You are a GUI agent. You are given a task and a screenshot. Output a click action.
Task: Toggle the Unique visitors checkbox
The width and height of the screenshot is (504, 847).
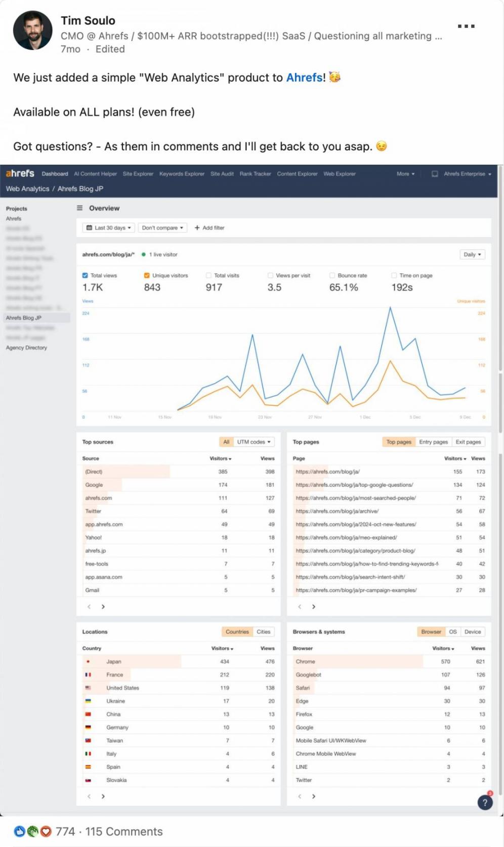[x=147, y=276]
